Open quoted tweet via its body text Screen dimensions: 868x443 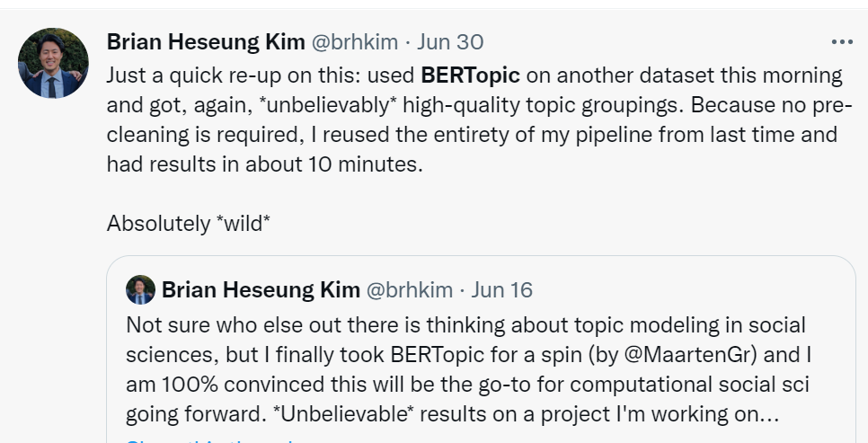(467, 368)
